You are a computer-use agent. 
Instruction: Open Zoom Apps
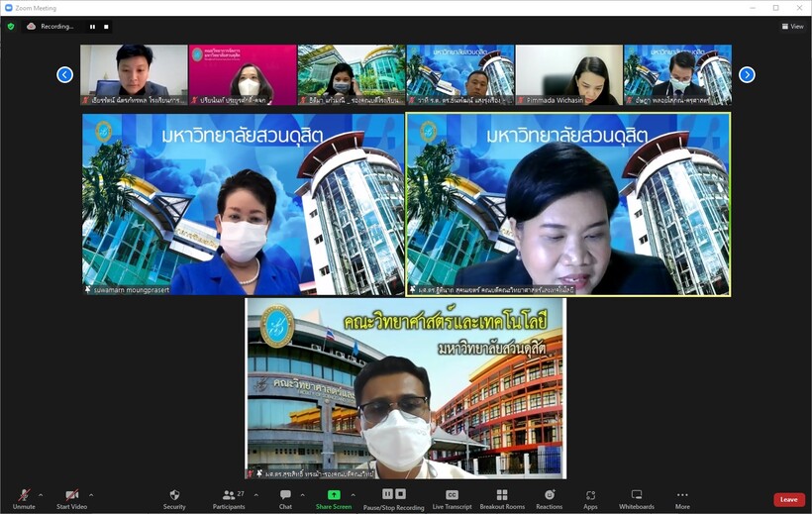pyautogui.click(x=590, y=499)
